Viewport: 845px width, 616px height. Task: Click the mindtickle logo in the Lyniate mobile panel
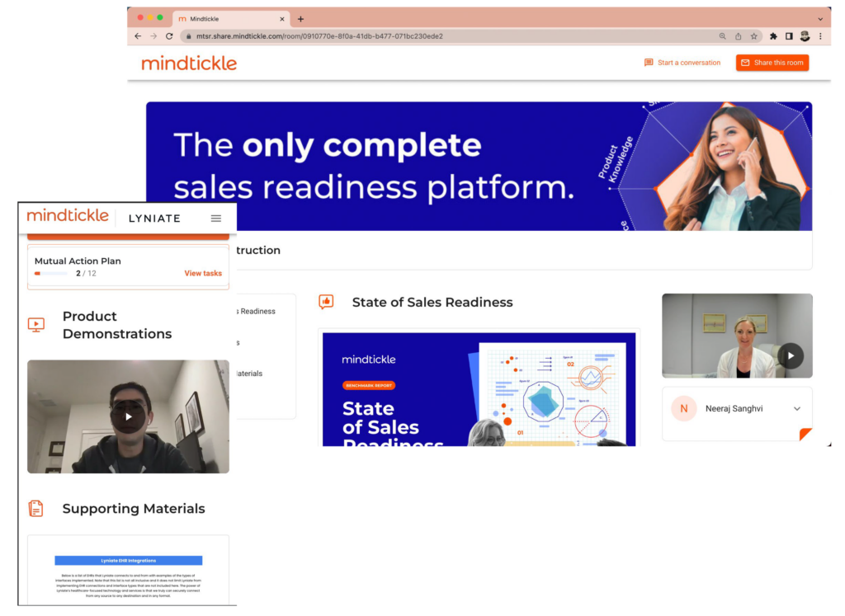tap(68, 215)
